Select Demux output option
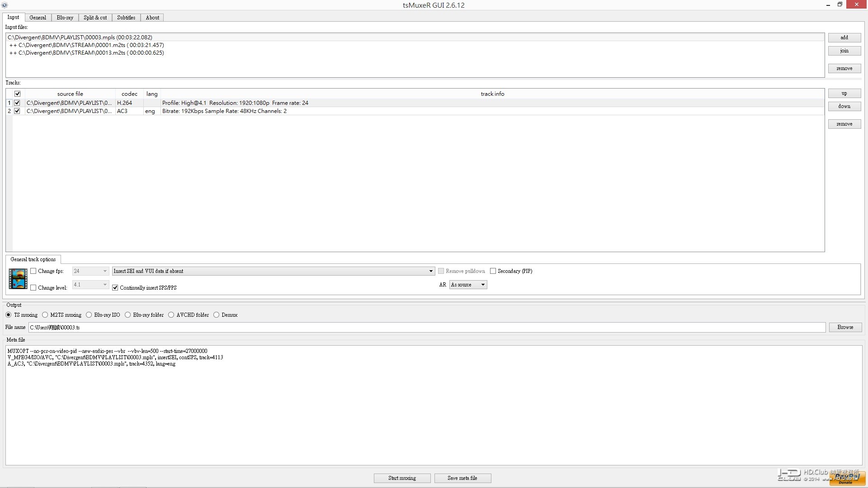Image resolution: width=868 pixels, height=488 pixels. pyautogui.click(x=217, y=315)
